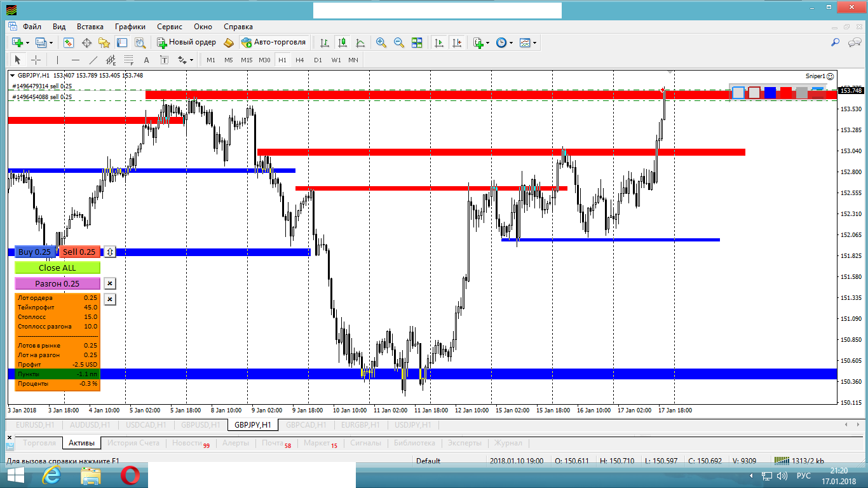Click the tile windows icon
This screenshot has height=488, width=868.
pos(417,43)
